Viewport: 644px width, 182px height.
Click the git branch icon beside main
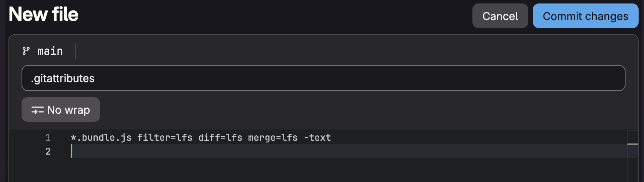pos(26,51)
